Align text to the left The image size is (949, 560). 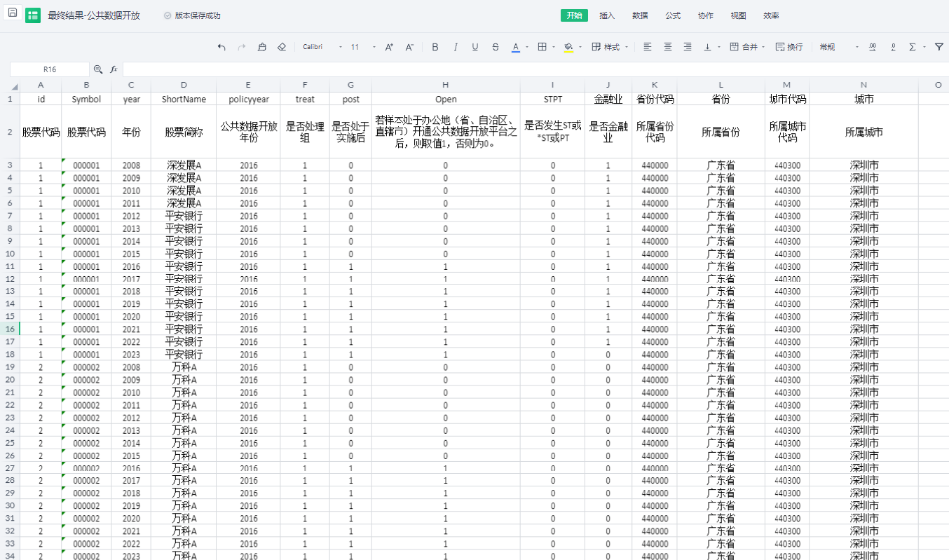[648, 47]
